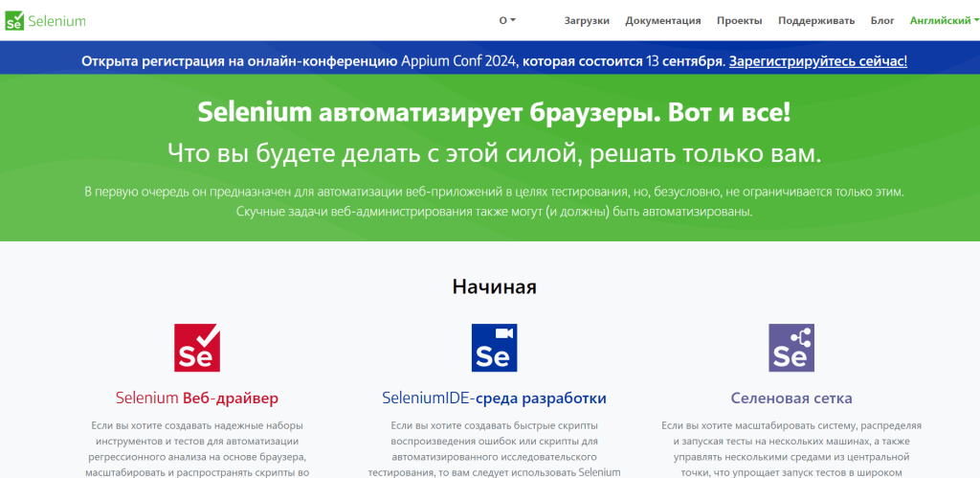Click the IDE description starting "Если вы хотите создавать быстрые"
The image size is (980, 478).
pyautogui.click(x=494, y=448)
